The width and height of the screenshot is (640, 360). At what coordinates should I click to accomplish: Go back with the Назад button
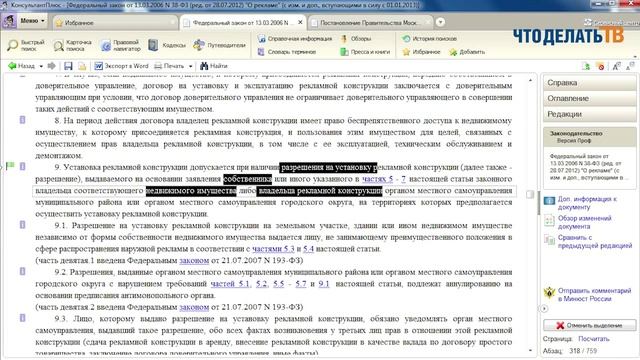22,66
